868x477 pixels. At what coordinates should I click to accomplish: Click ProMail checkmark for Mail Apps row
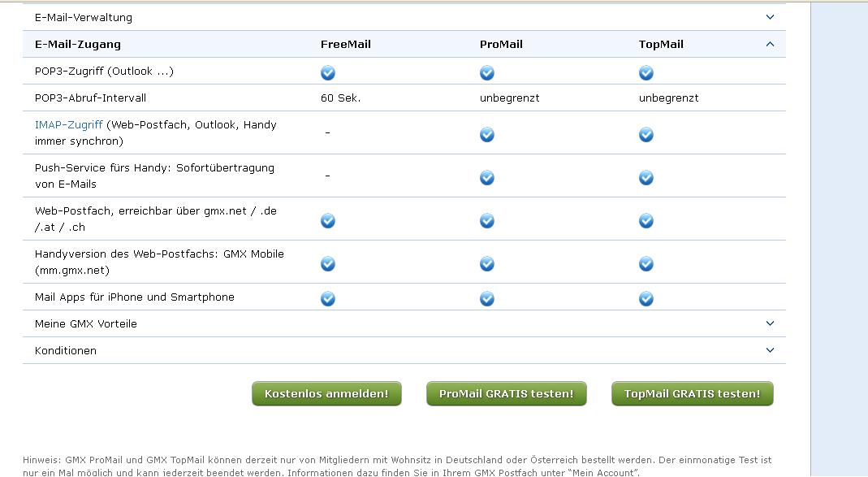[487, 299]
